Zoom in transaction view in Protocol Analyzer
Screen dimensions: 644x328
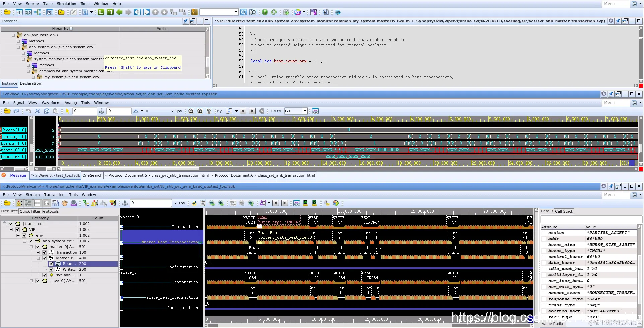(221, 203)
